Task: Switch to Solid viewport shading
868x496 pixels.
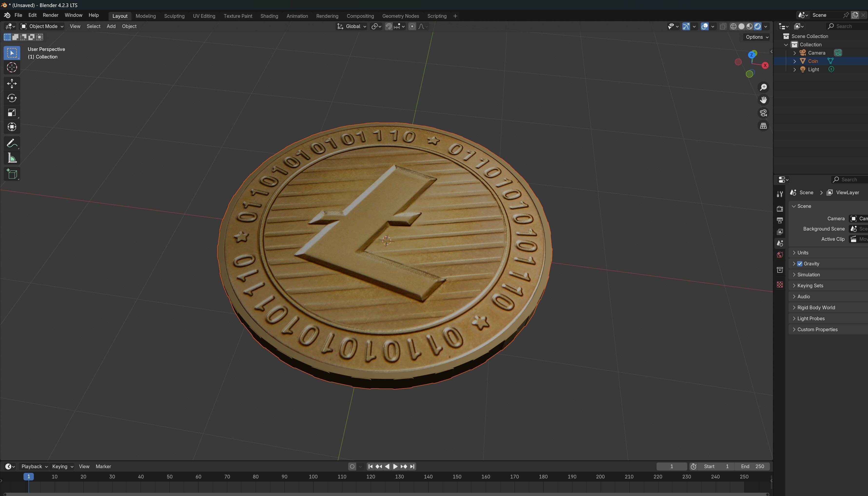Action: tap(741, 26)
